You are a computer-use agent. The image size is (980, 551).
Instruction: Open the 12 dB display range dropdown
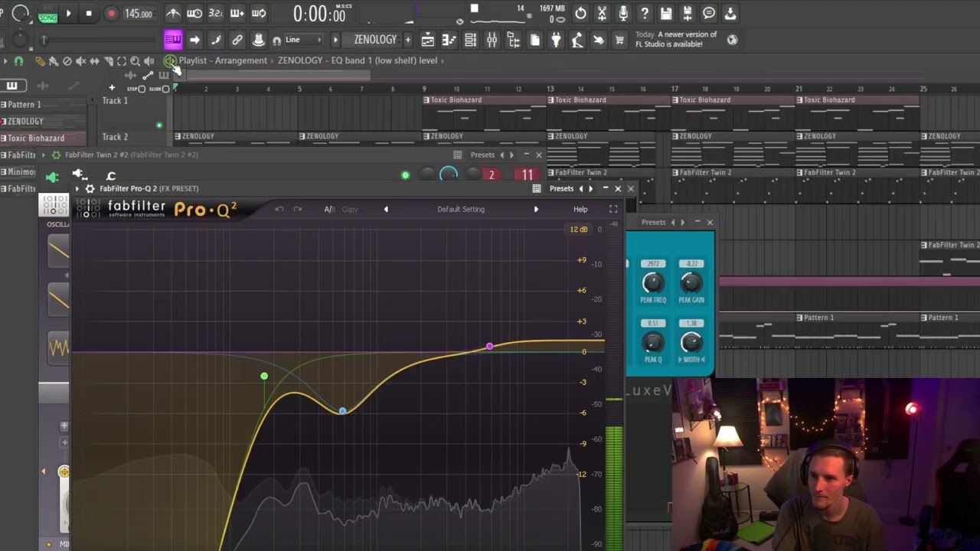[x=578, y=230]
